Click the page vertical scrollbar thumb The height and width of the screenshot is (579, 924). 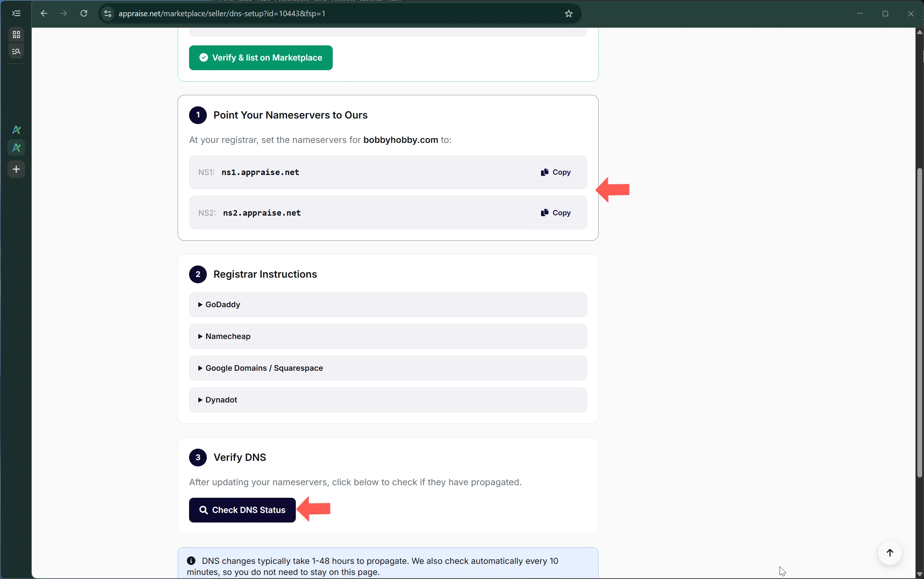(x=920, y=323)
